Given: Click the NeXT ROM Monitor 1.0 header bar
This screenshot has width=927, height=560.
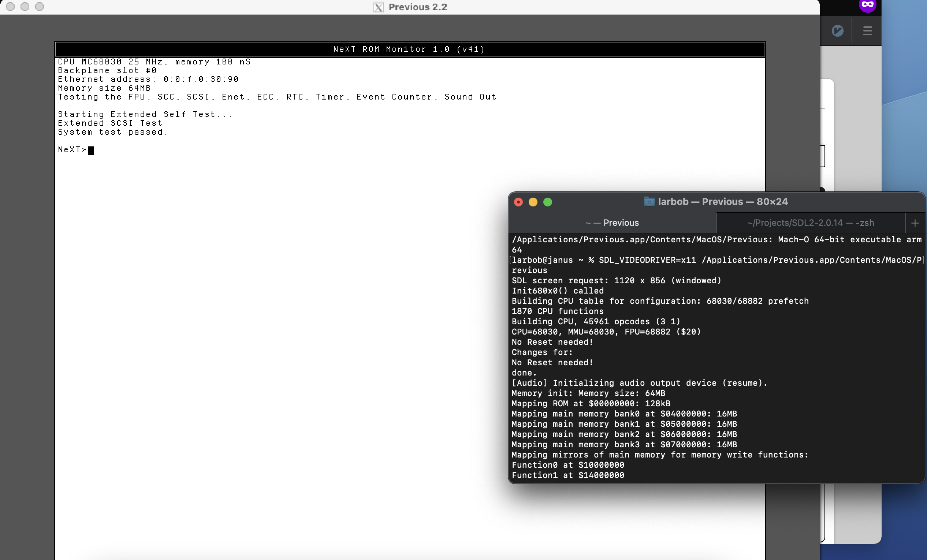Looking at the screenshot, I should coord(409,49).
